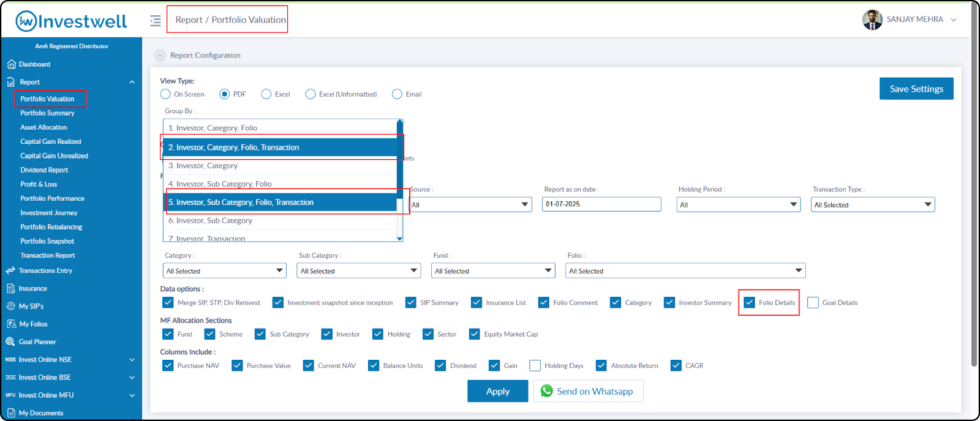The width and height of the screenshot is (980, 421).
Task: Choose group option Investor, Category, Folio, Transaction
Action: (280, 147)
